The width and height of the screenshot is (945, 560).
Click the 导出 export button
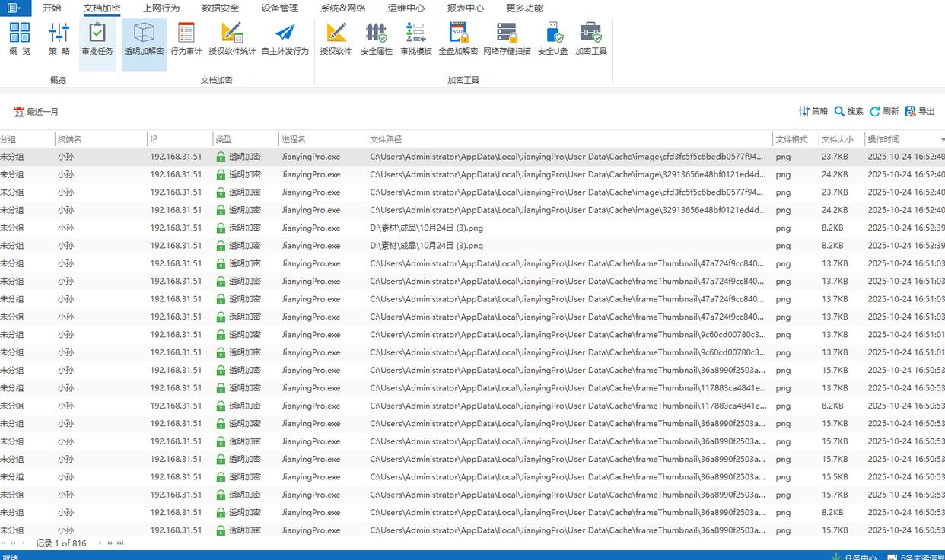tap(920, 111)
